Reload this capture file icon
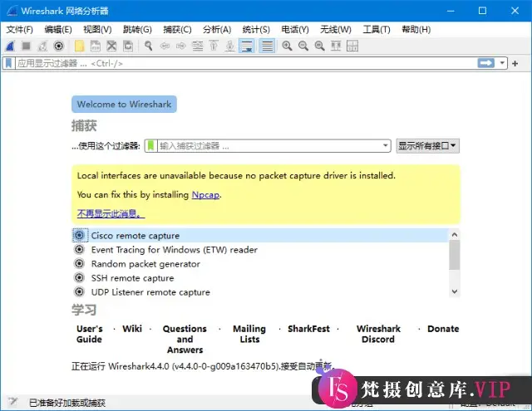This screenshot has width=532, height=411. [128, 46]
